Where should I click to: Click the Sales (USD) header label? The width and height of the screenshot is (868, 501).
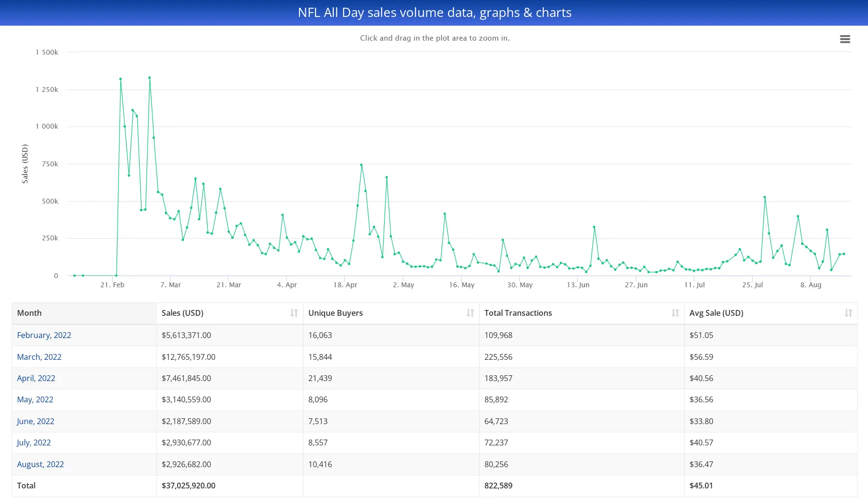(x=182, y=313)
